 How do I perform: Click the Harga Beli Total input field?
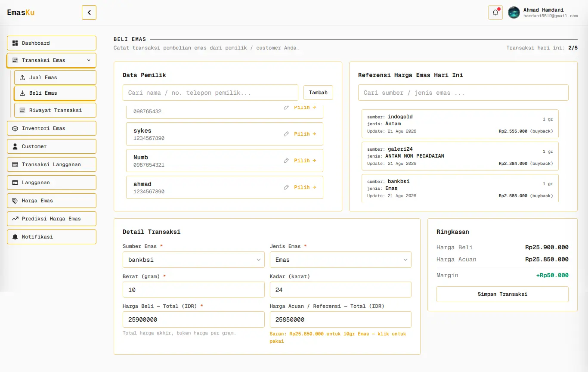pos(194,319)
